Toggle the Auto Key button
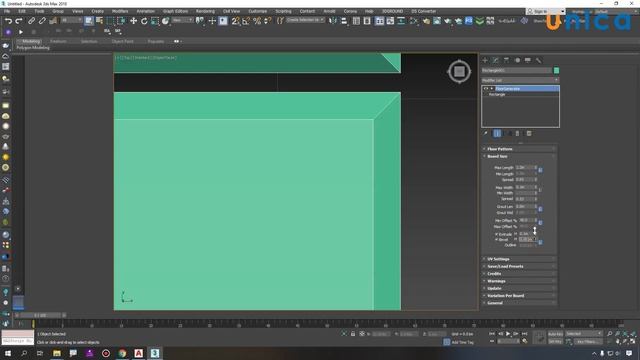The width and height of the screenshot is (640, 360). coord(555,334)
